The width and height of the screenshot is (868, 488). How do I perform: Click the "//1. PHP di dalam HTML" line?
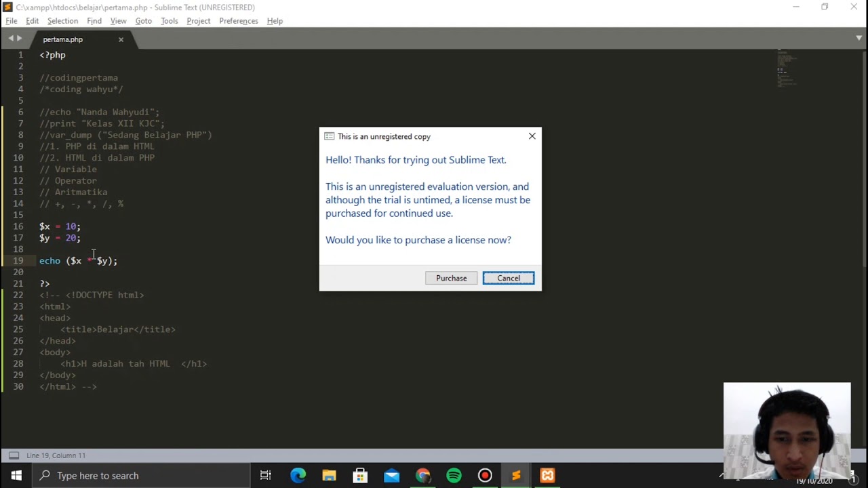point(97,146)
